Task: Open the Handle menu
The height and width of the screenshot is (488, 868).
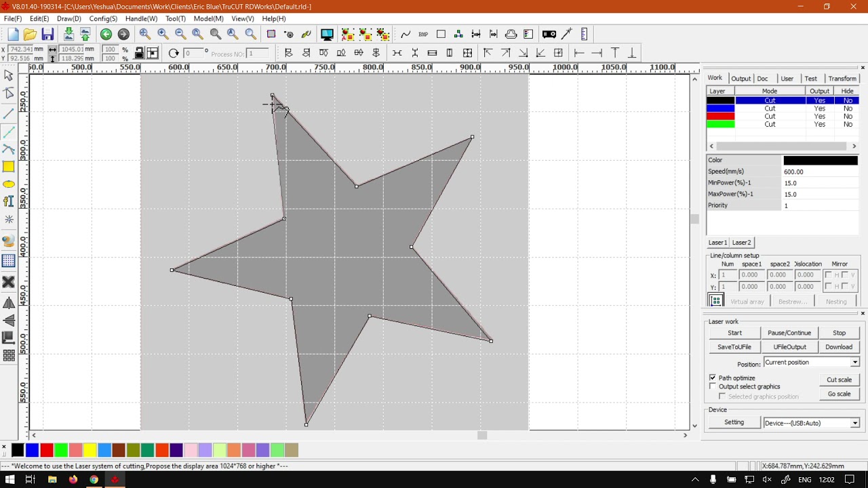Action: pos(141,19)
